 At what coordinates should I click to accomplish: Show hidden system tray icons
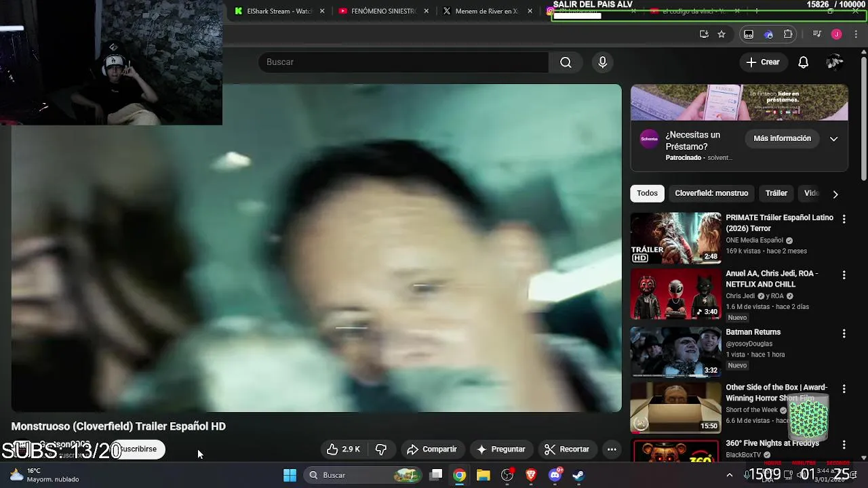pyautogui.click(x=730, y=475)
